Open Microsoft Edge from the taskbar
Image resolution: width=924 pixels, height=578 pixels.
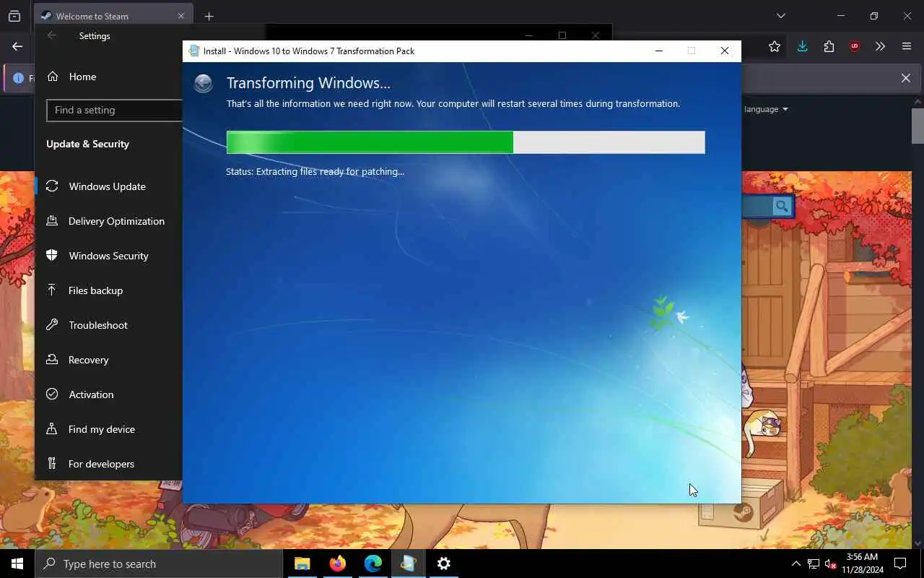pyautogui.click(x=372, y=564)
